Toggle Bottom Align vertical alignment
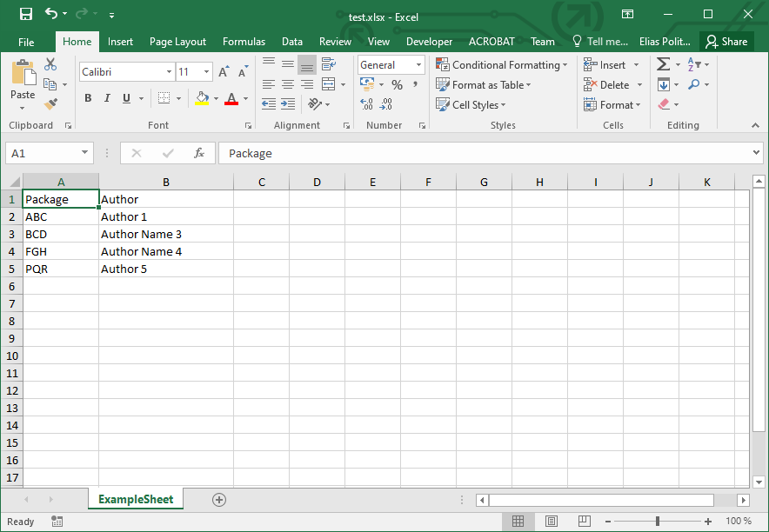769x532 pixels. coord(307,63)
